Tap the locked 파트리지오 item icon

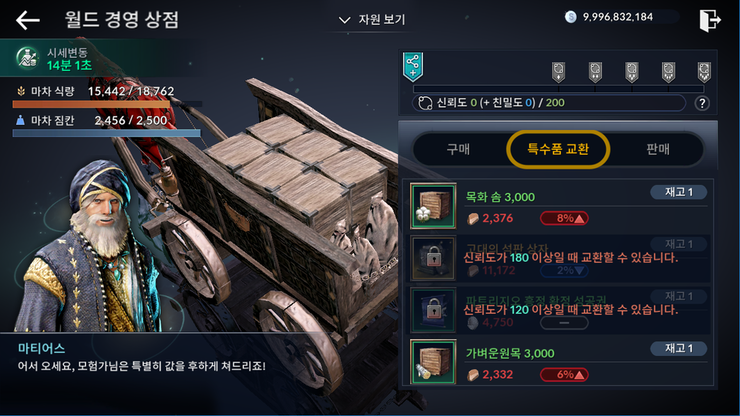click(x=433, y=310)
